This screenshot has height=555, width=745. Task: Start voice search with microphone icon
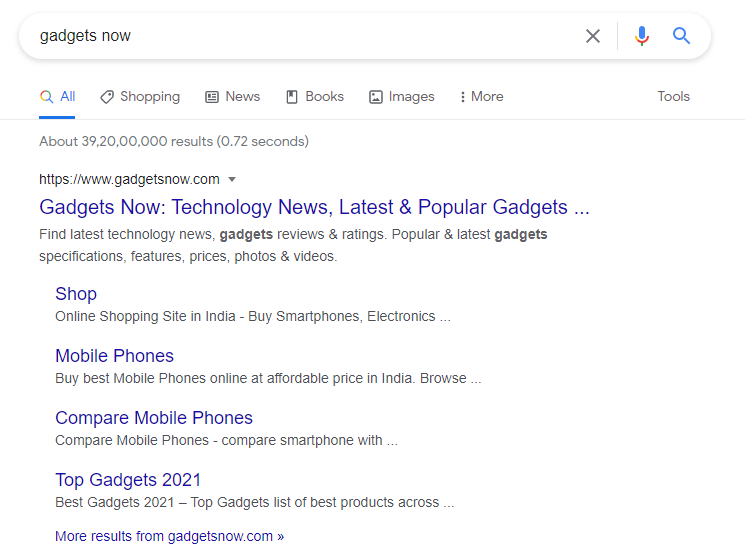(641, 36)
